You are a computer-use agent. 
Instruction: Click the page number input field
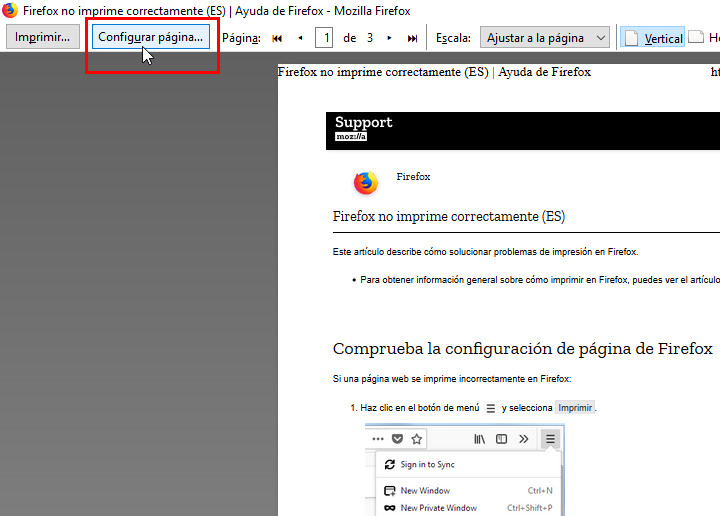(x=324, y=38)
